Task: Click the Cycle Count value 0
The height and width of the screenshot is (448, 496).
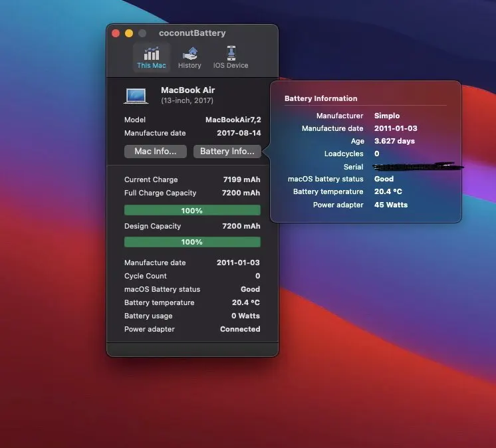Action: (x=258, y=276)
